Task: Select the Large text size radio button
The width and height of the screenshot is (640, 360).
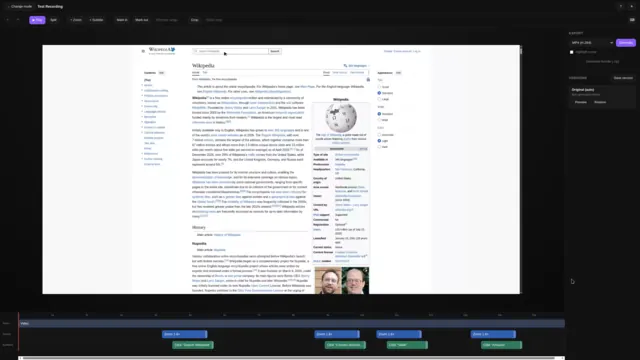Action: pyautogui.click(x=379, y=99)
